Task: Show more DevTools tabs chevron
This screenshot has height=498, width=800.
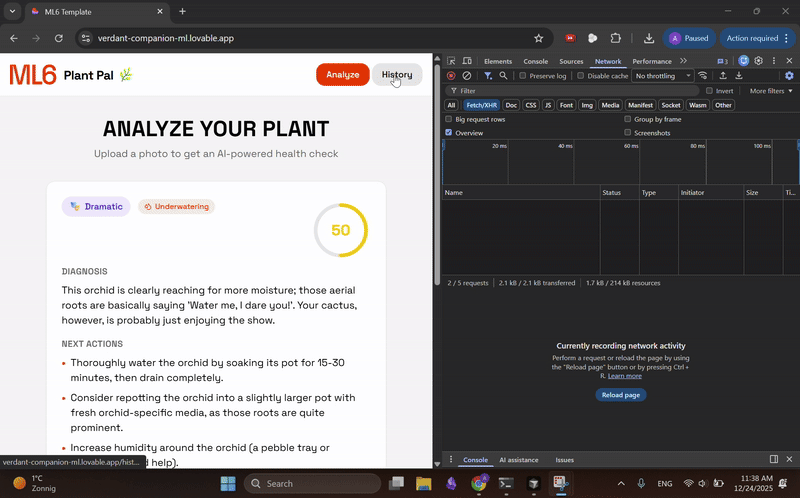Action: click(x=683, y=61)
